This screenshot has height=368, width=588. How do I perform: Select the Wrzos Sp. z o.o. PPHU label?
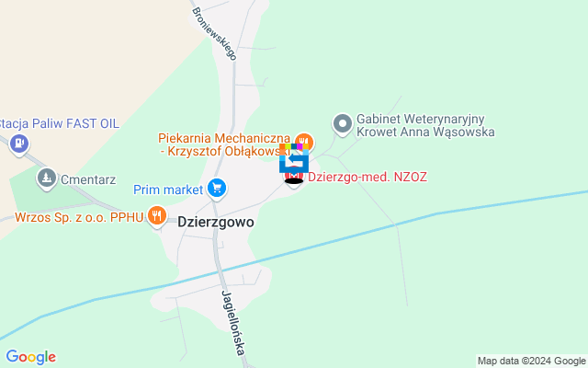pyautogui.click(x=80, y=217)
